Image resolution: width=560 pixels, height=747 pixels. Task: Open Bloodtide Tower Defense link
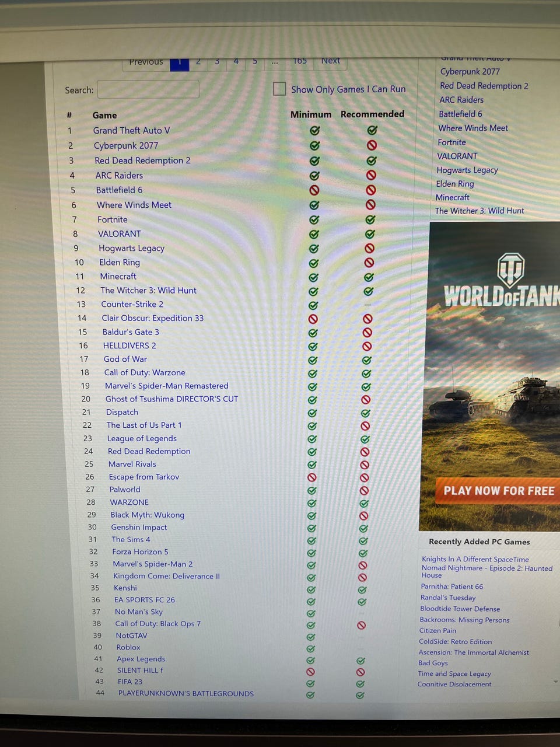coord(460,609)
